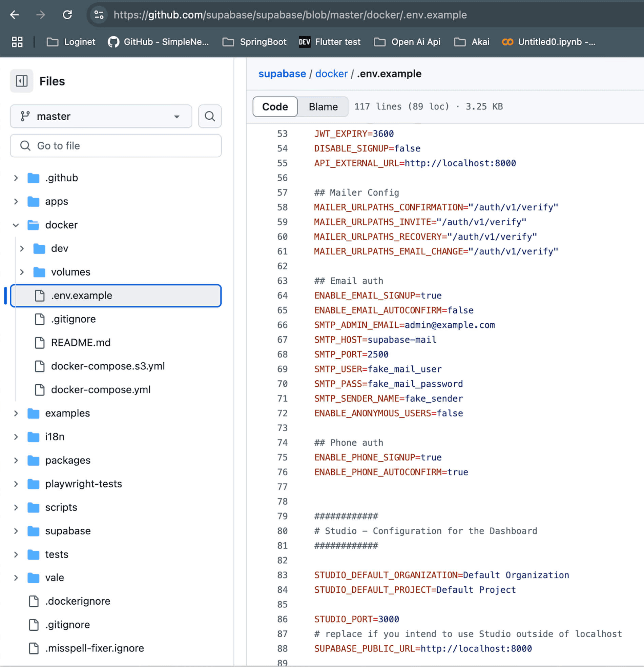The image size is (644, 667).
Task: Expand the examples folder
Action: coord(16,413)
